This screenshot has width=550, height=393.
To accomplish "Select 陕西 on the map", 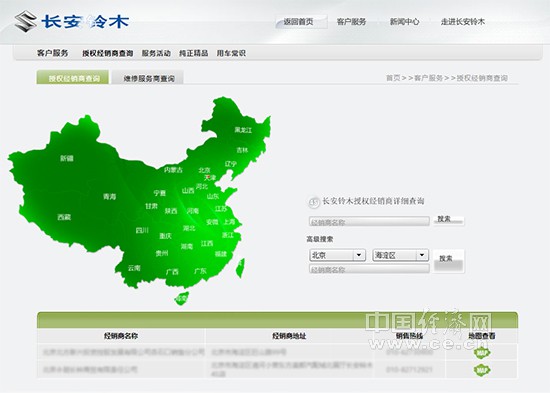I will pos(171,211).
